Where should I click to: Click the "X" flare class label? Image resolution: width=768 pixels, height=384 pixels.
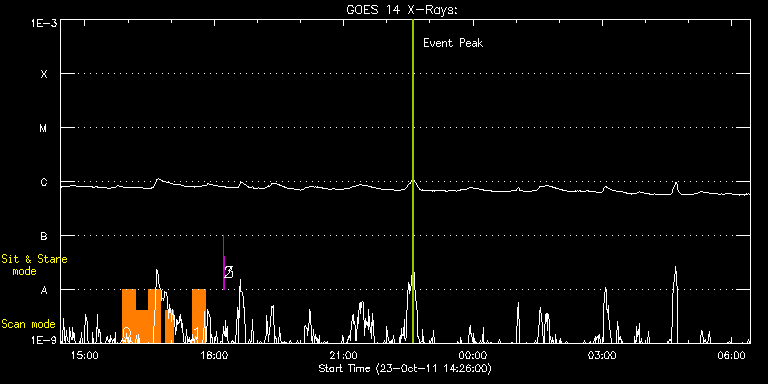(x=44, y=74)
